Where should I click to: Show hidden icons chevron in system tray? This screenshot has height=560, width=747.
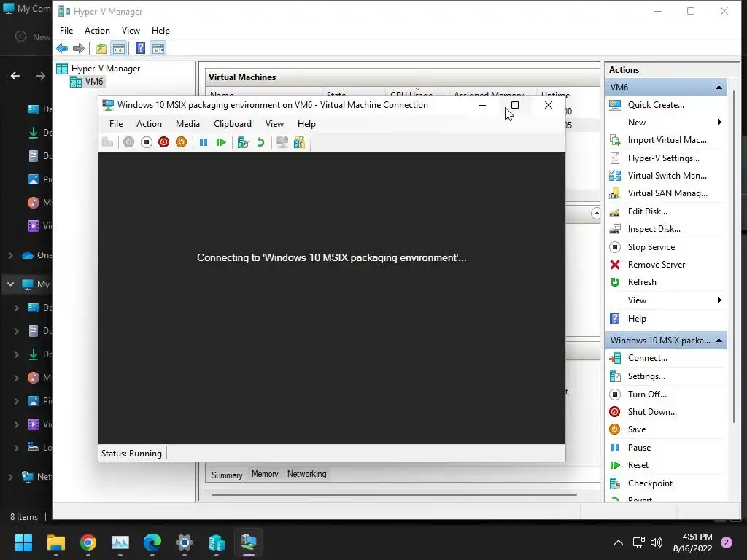(619, 542)
